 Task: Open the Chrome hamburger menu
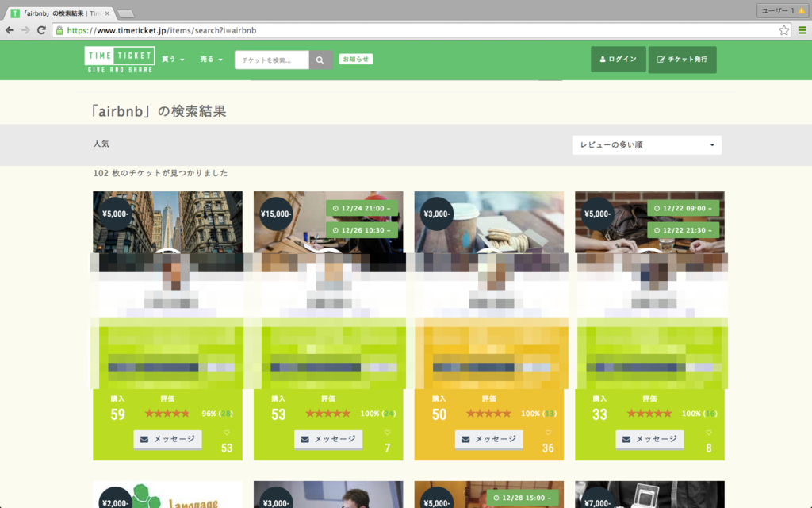(802, 30)
